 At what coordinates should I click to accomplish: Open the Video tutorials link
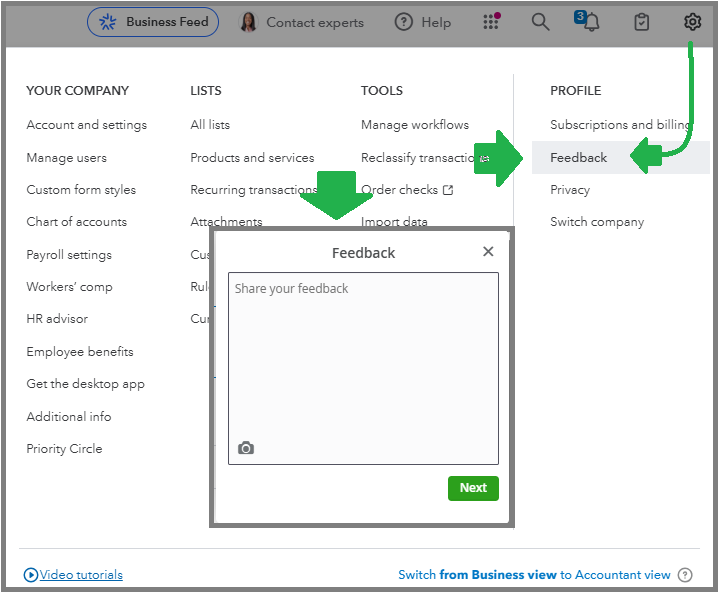[81, 574]
